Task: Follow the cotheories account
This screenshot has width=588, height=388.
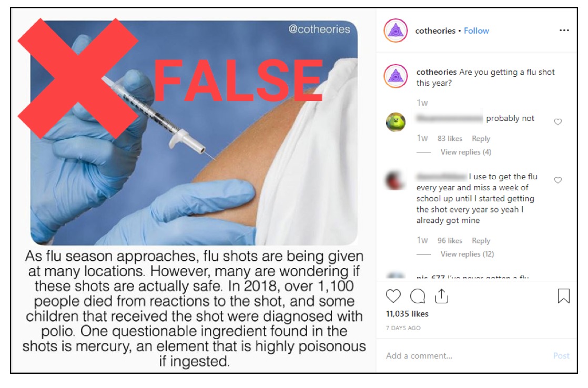Action: tap(477, 30)
